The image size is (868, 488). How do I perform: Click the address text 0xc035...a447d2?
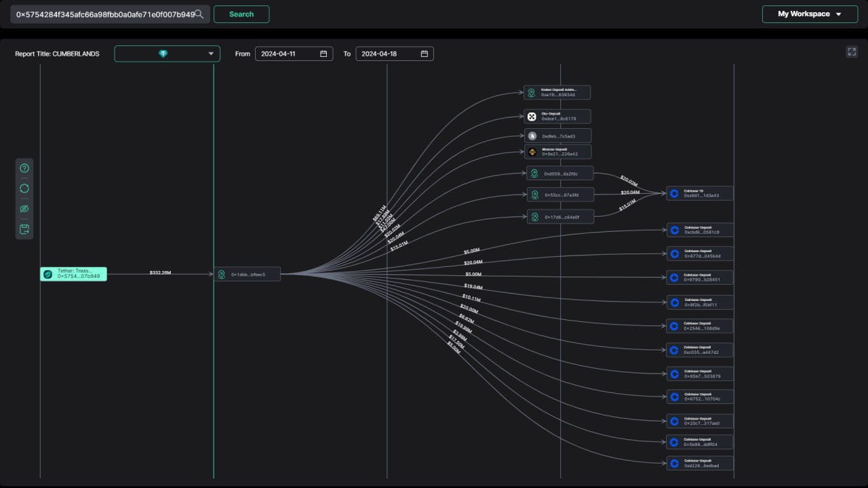pos(702,352)
